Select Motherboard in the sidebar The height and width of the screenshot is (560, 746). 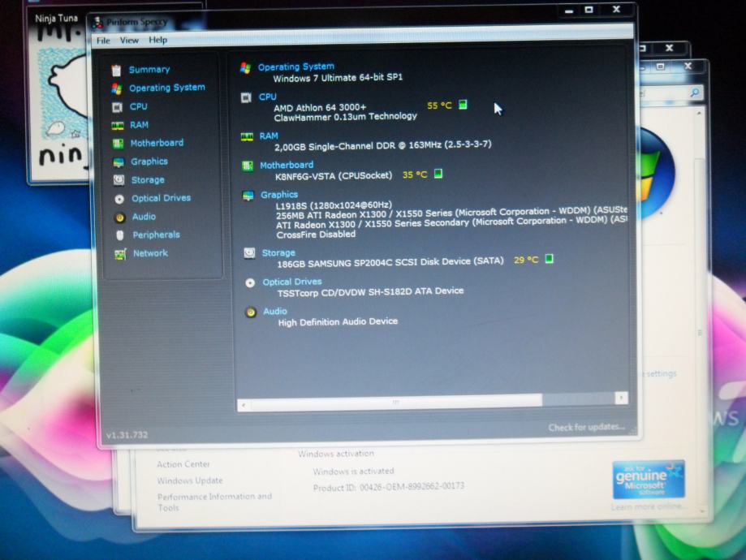(x=157, y=143)
